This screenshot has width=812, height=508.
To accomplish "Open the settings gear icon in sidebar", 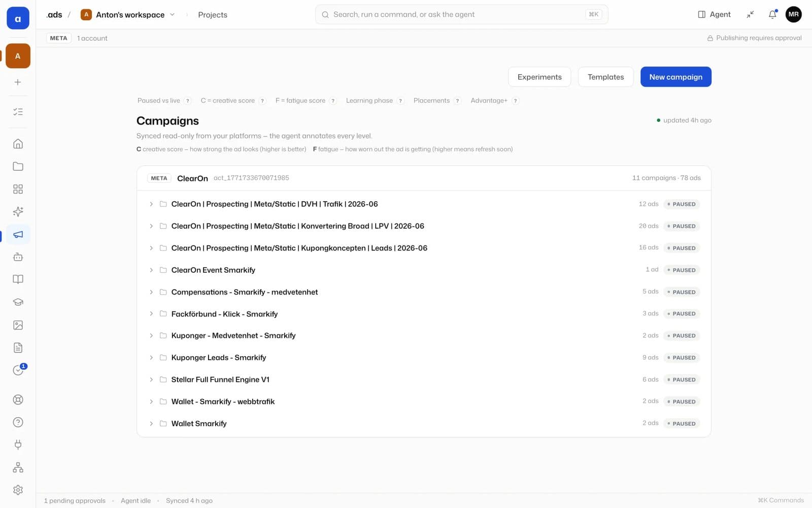I will (x=18, y=490).
